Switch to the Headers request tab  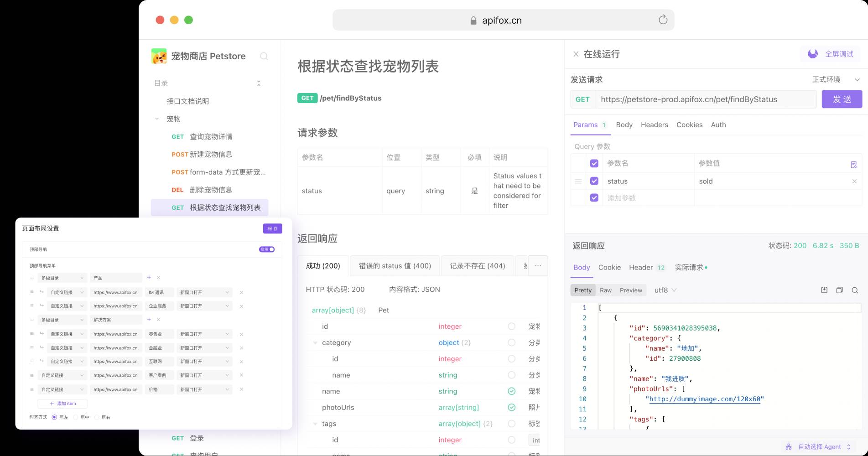point(654,125)
